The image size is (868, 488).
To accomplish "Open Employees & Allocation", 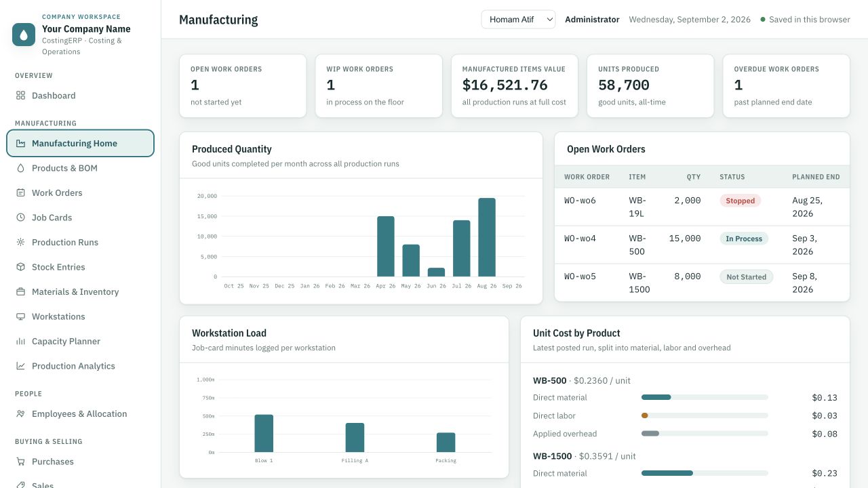I will 81,413.
